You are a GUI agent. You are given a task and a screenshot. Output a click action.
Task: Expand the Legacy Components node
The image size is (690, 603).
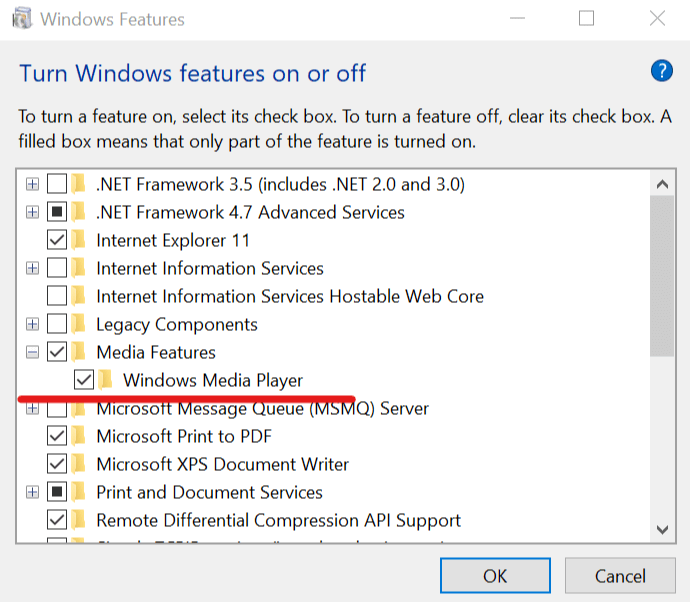click(32, 324)
